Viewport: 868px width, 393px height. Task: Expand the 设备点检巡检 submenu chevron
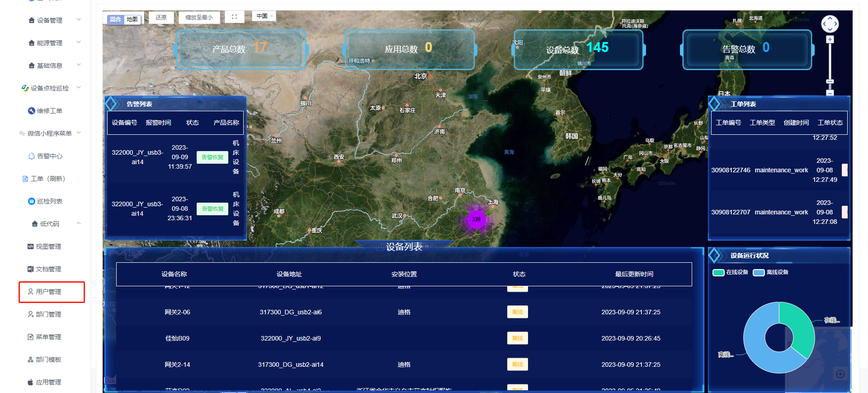pos(79,87)
